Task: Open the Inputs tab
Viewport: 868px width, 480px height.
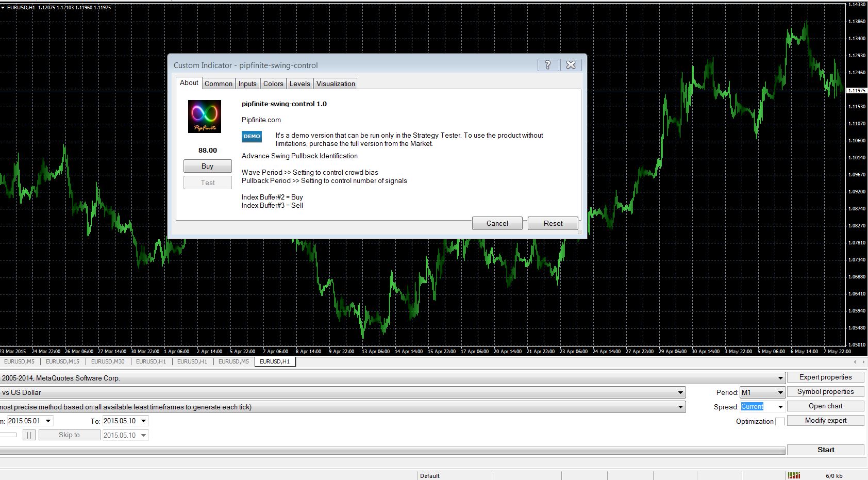Action: pyautogui.click(x=247, y=84)
